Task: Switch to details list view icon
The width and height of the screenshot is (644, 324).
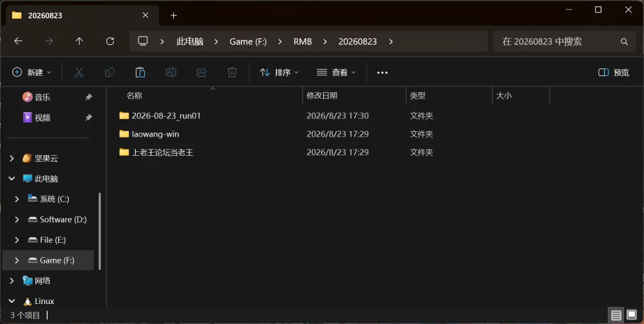Action: click(x=616, y=316)
